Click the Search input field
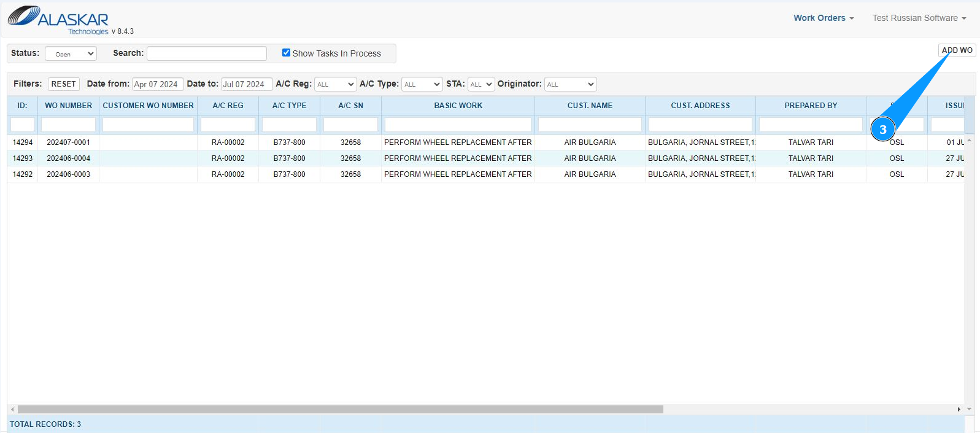Screen dimensions: 980x433 point(207,53)
